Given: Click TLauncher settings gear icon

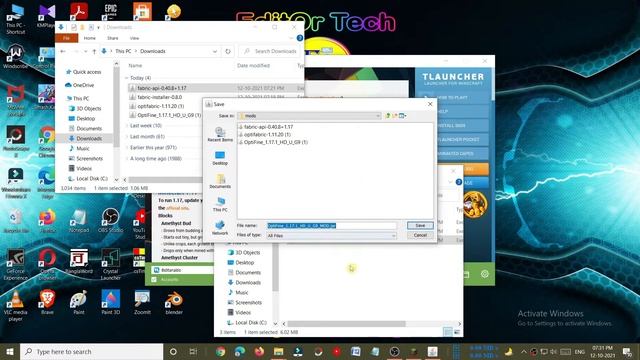Looking at the screenshot, I should pos(484,274).
